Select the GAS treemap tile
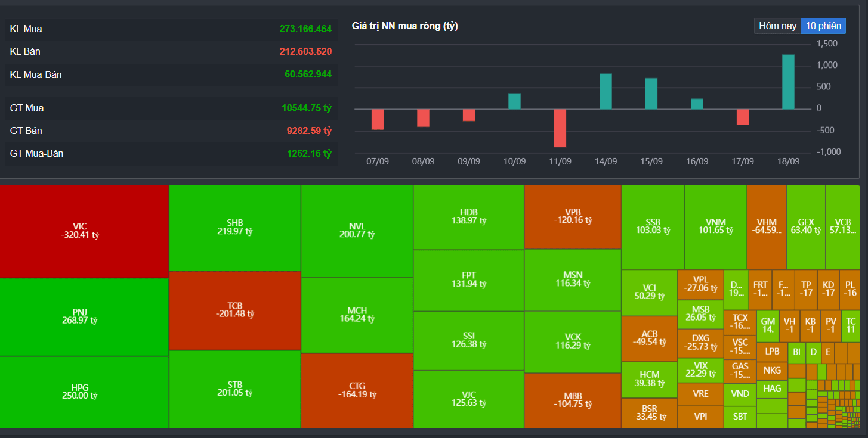The width and height of the screenshot is (868, 438). pyautogui.click(x=740, y=371)
